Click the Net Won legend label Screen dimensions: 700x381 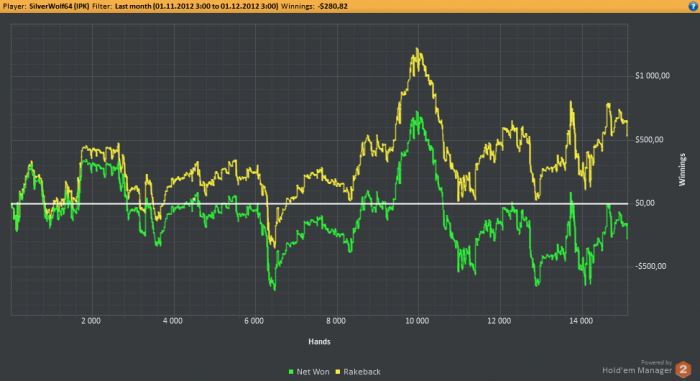pos(313,372)
